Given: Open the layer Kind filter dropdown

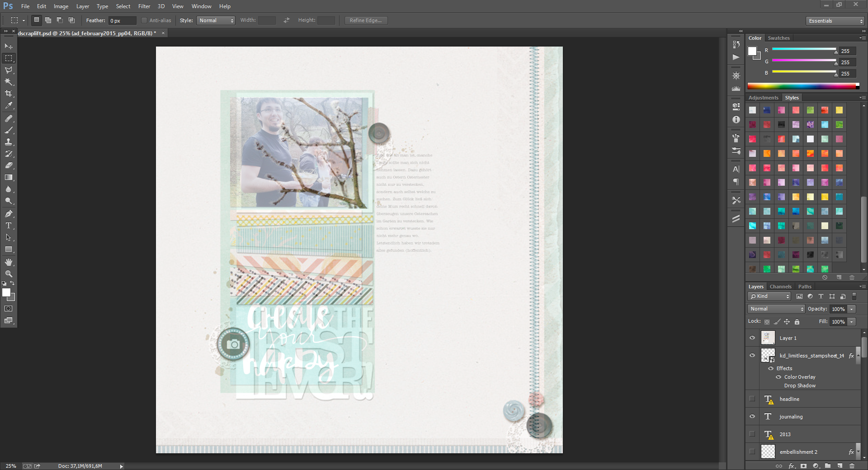Looking at the screenshot, I should 769,296.
